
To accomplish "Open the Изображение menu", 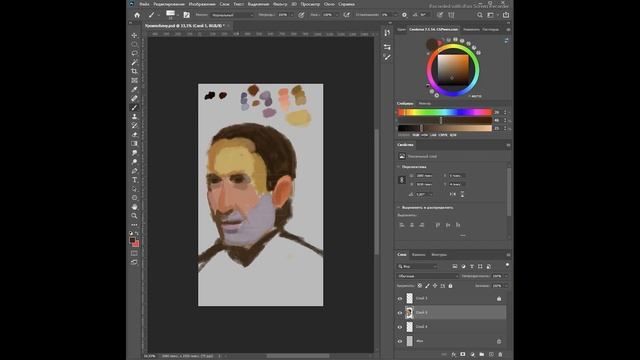I will [202, 4].
